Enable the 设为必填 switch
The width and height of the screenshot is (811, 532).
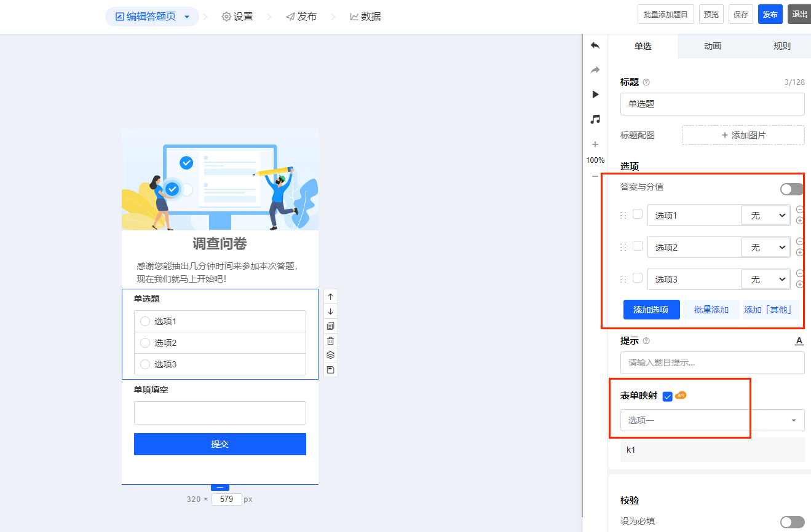791,522
